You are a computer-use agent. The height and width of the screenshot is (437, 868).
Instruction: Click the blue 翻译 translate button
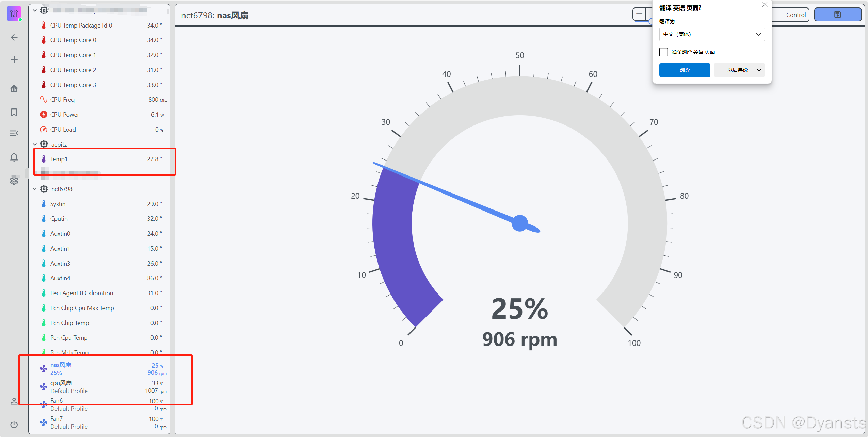coord(685,70)
